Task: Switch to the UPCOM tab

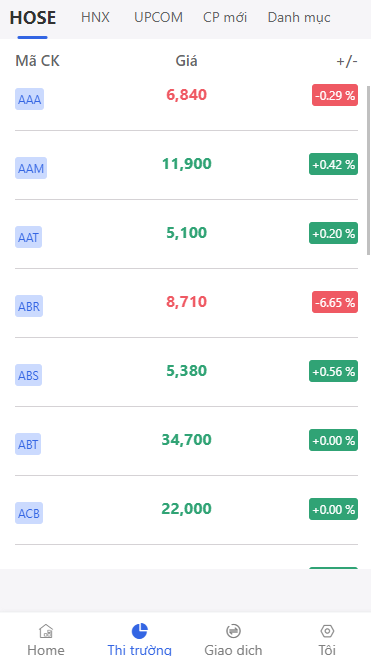Action: click(x=158, y=18)
